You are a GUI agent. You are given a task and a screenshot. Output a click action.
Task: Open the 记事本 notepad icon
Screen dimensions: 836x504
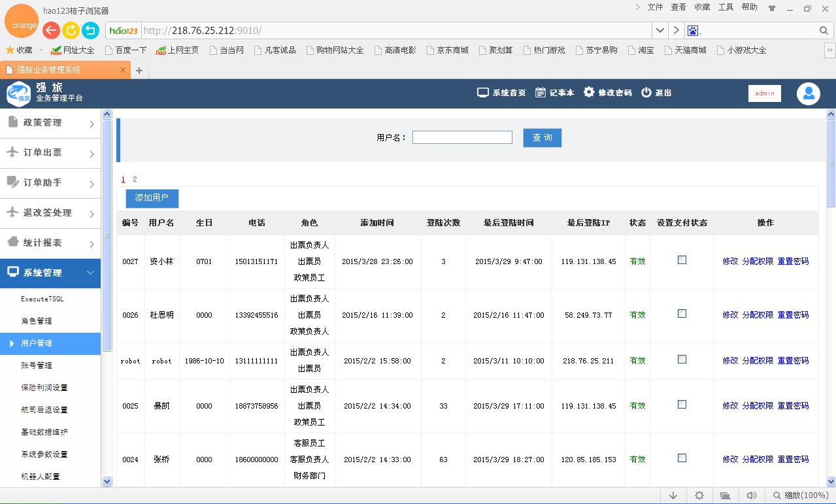[x=540, y=92]
